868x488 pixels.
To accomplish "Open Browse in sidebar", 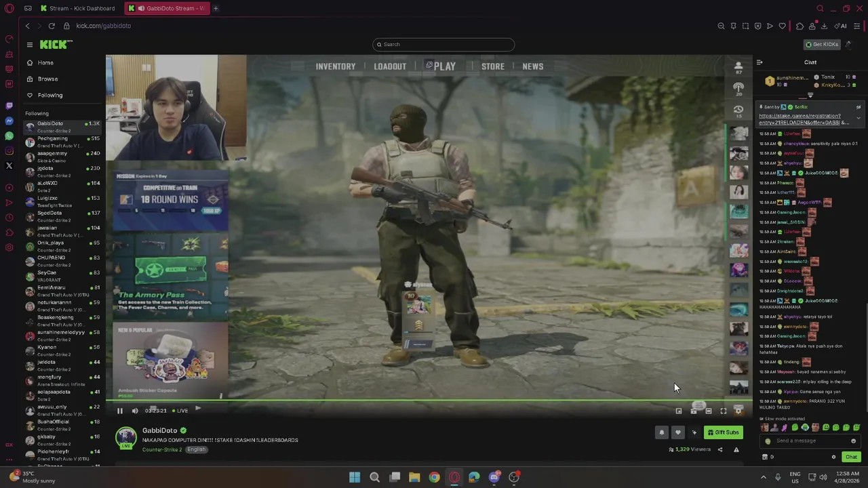I will coord(47,79).
